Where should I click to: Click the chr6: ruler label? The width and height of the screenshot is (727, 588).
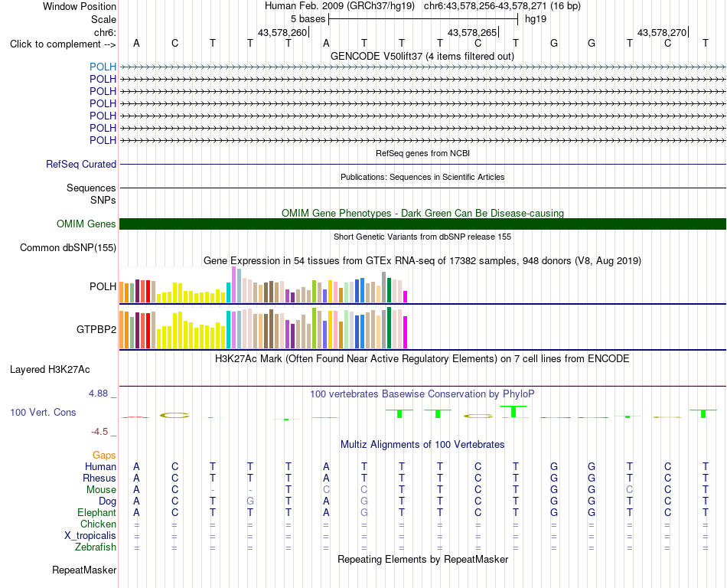click(x=105, y=32)
